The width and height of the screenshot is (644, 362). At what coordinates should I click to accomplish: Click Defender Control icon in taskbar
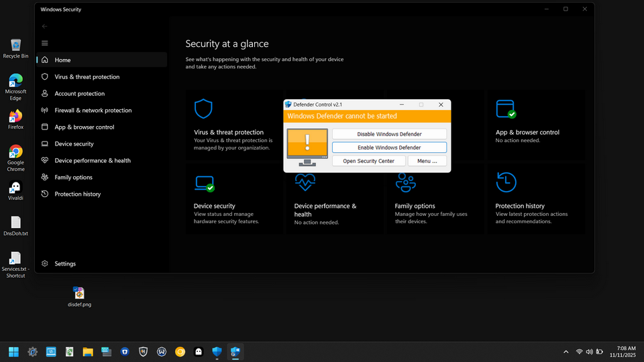[x=235, y=352]
